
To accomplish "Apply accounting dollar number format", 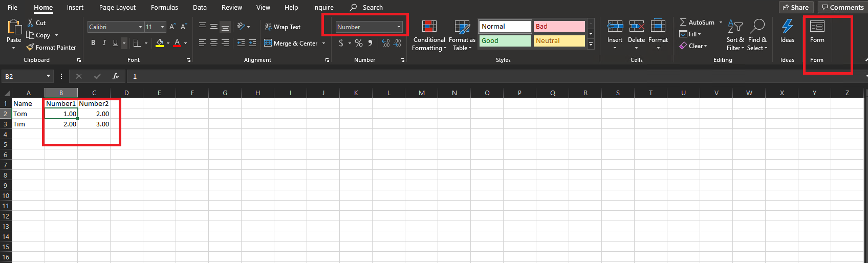I will pos(341,43).
